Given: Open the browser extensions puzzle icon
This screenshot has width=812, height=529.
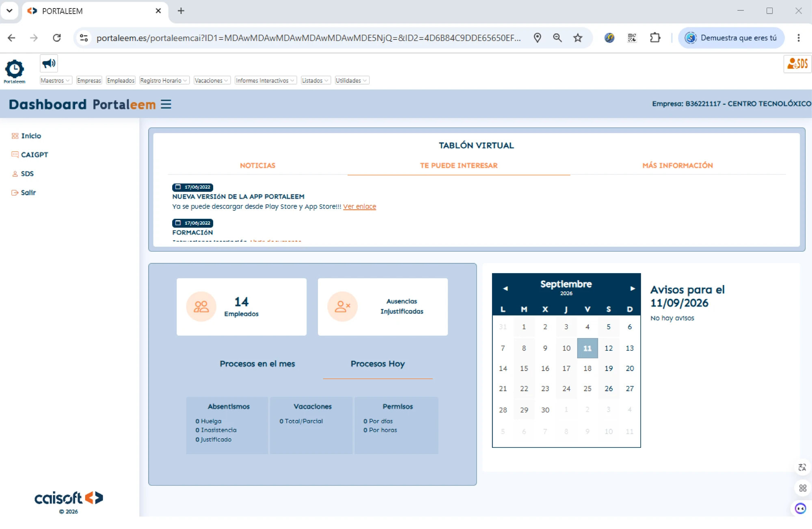Looking at the screenshot, I should [655, 38].
